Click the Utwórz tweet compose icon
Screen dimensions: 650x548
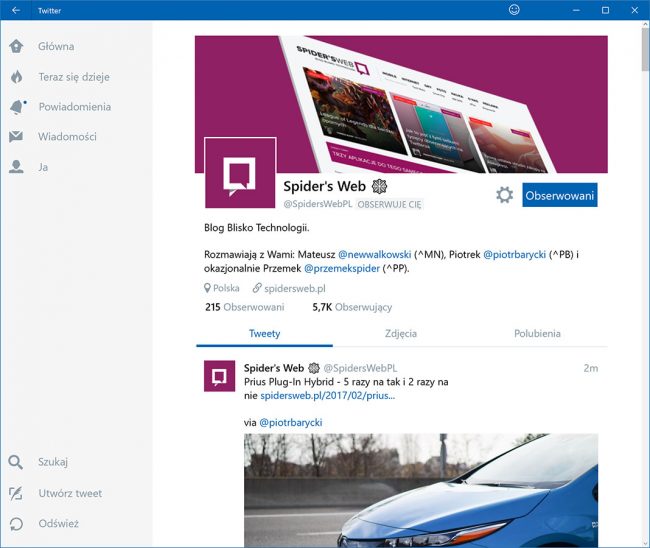pos(16,493)
